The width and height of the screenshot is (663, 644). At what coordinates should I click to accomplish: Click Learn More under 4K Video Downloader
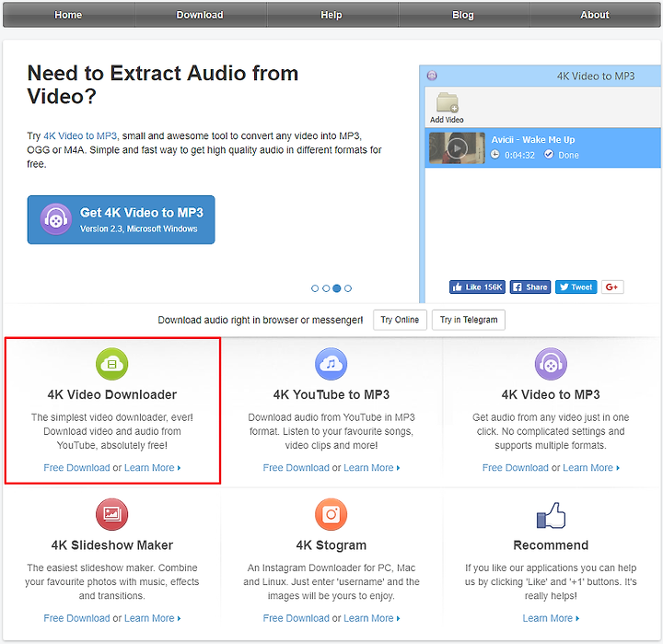coord(152,467)
